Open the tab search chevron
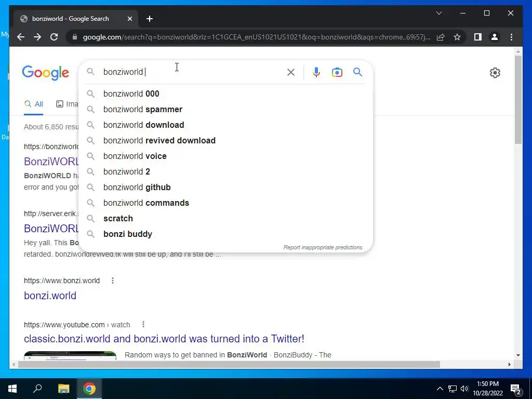Screen dimensions: 532x399 (x=438, y=13)
